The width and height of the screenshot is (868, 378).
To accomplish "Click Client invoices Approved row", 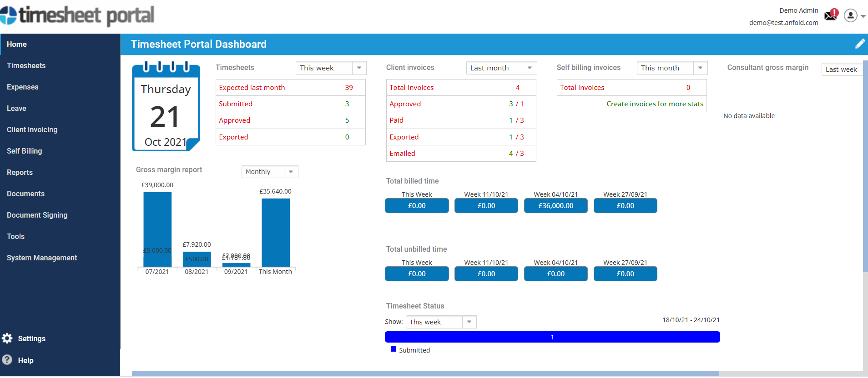I will [461, 104].
